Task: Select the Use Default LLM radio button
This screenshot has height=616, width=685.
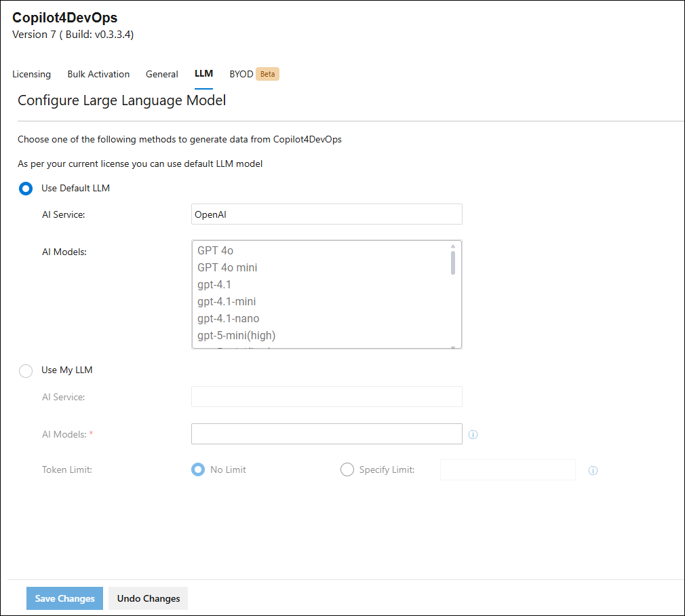Action: [26, 189]
